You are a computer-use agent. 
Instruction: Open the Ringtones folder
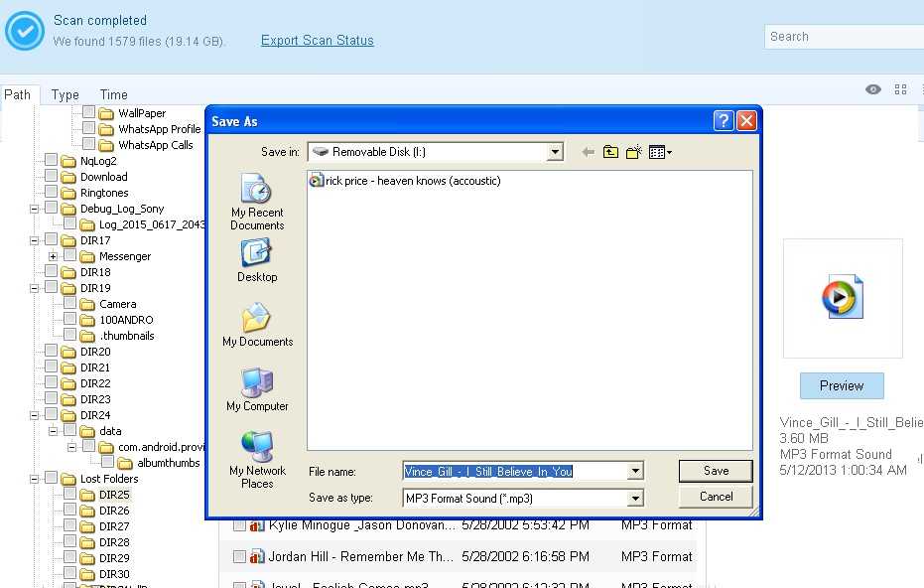click(103, 193)
